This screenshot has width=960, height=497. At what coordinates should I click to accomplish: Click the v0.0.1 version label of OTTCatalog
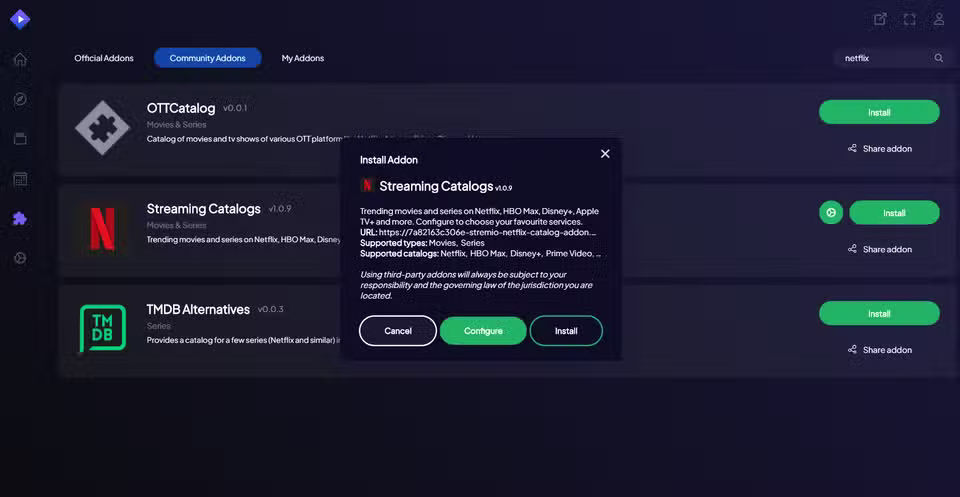point(235,108)
